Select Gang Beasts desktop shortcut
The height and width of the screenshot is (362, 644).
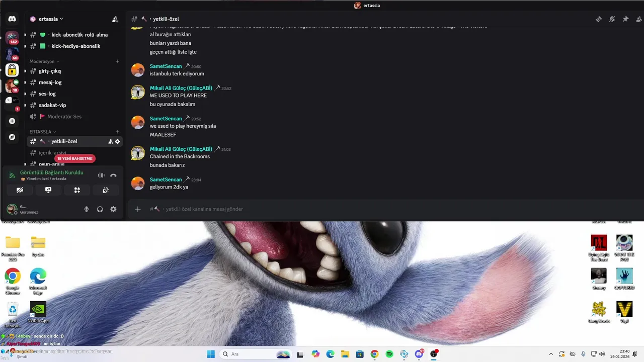599,312
